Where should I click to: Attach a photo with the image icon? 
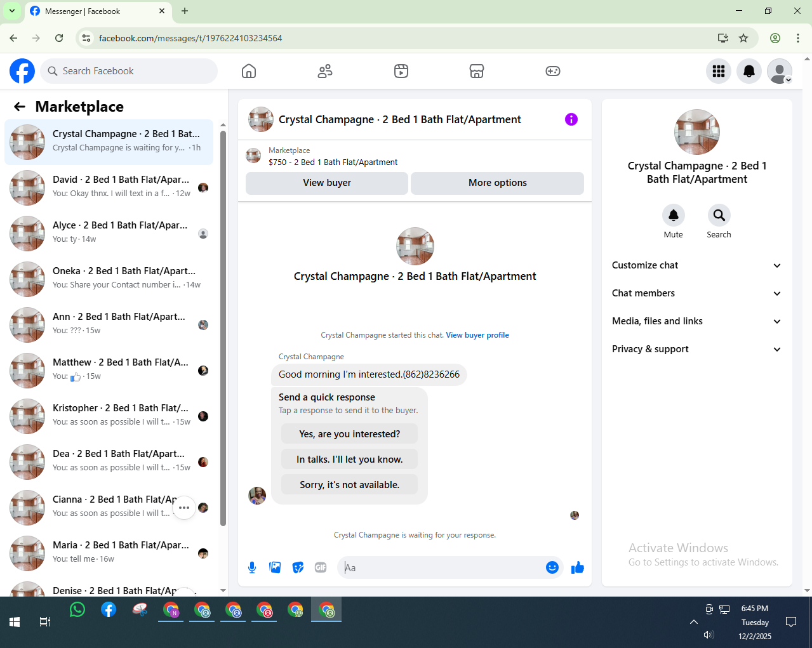(x=275, y=567)
